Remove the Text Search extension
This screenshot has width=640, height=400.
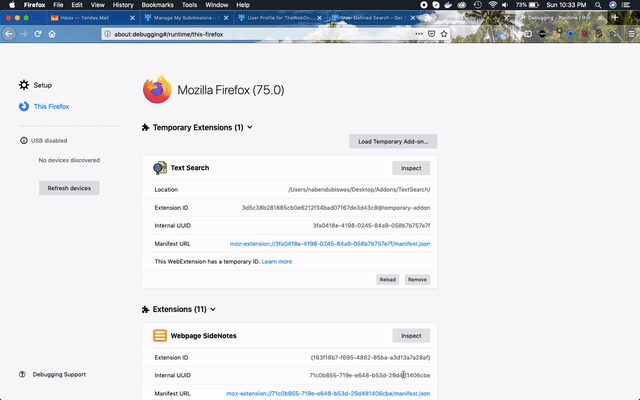point(417,280)
